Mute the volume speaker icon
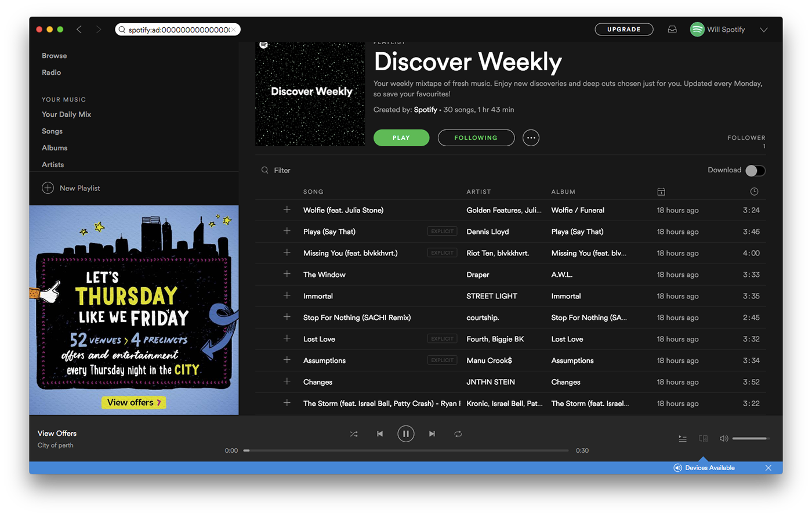The height and width of the screenshot is (516, 812). (723, 439)
